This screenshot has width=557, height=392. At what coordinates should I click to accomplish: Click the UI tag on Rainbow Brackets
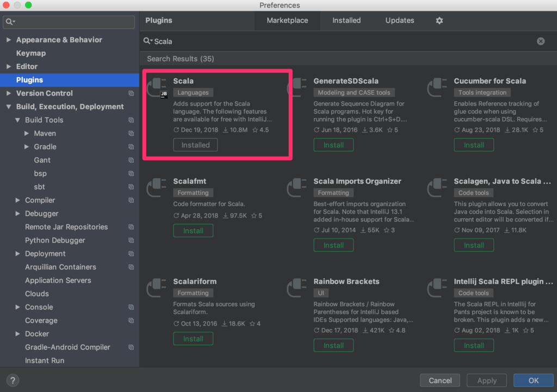coord(321,293)
